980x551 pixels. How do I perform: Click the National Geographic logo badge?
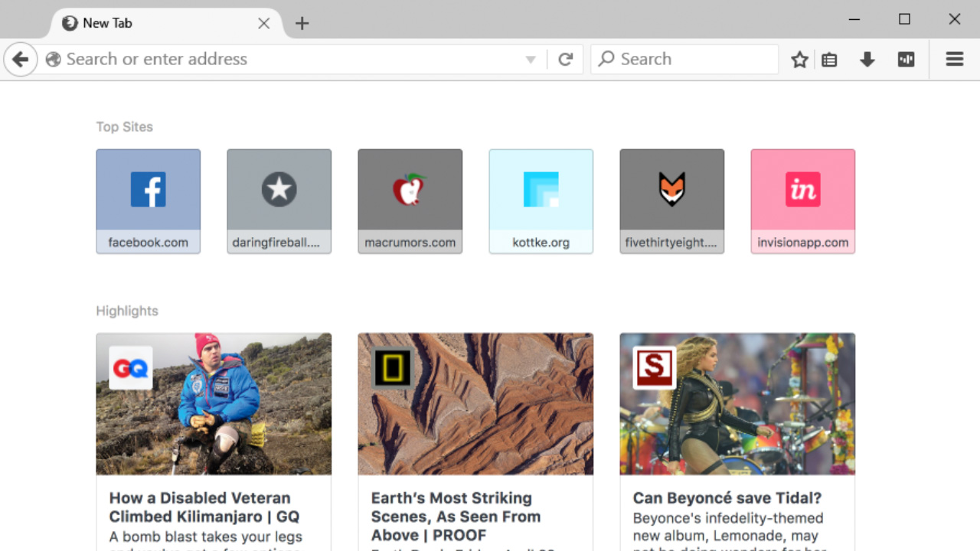tap(392, 368)
